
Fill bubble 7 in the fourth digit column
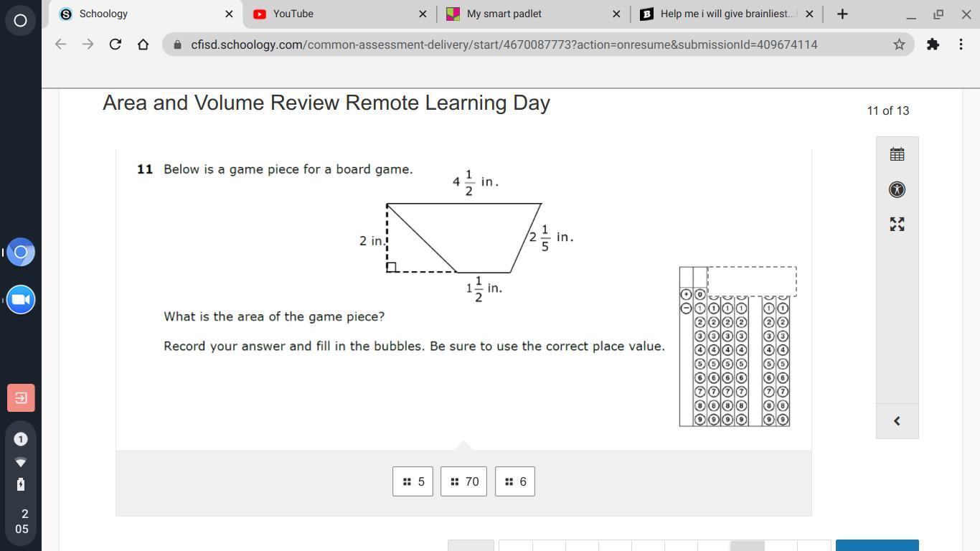[x=741, y=392]
